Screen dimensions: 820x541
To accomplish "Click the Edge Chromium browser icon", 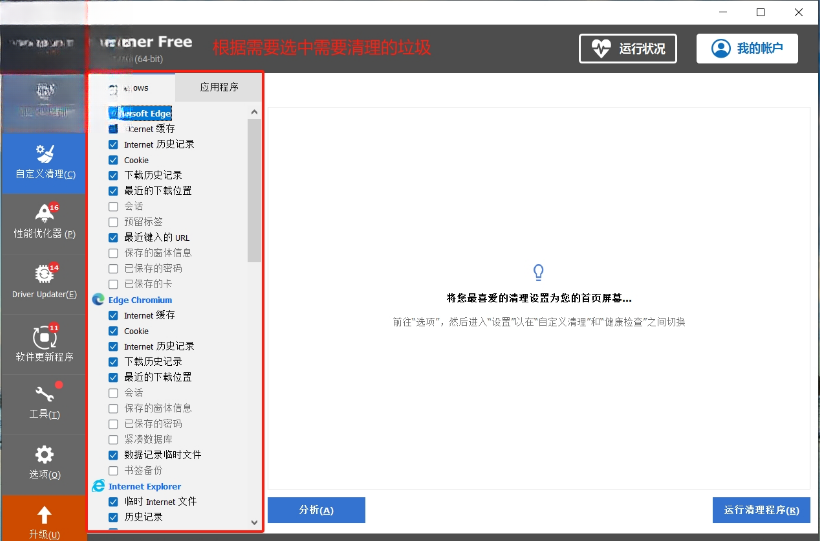I will [x=98, y=299].
